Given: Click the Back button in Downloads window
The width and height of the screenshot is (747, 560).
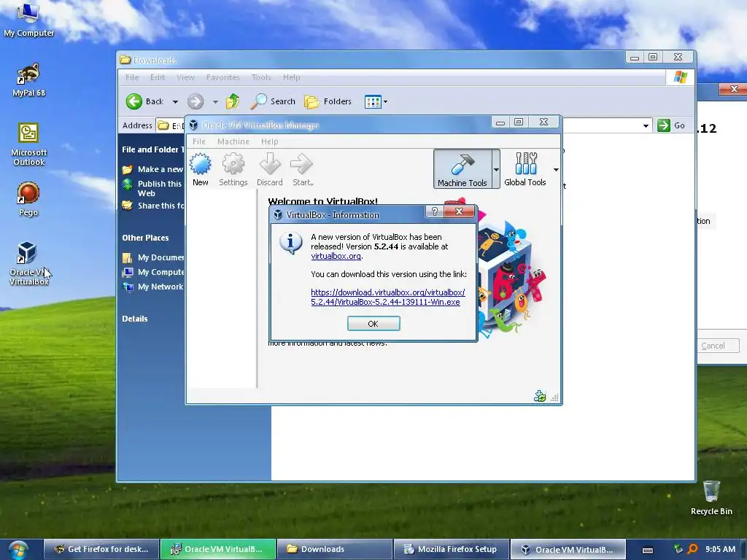Looking at the screenshot, I should point(145,101).
